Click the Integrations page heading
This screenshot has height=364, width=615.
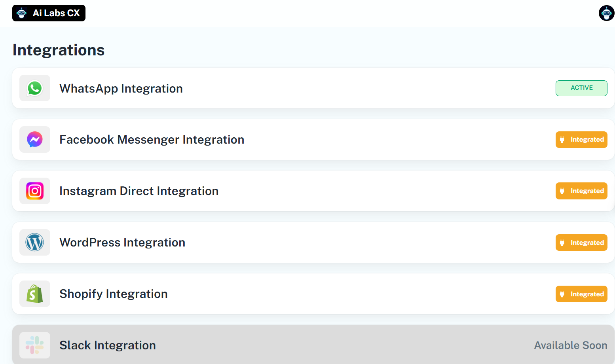(59, 50)
